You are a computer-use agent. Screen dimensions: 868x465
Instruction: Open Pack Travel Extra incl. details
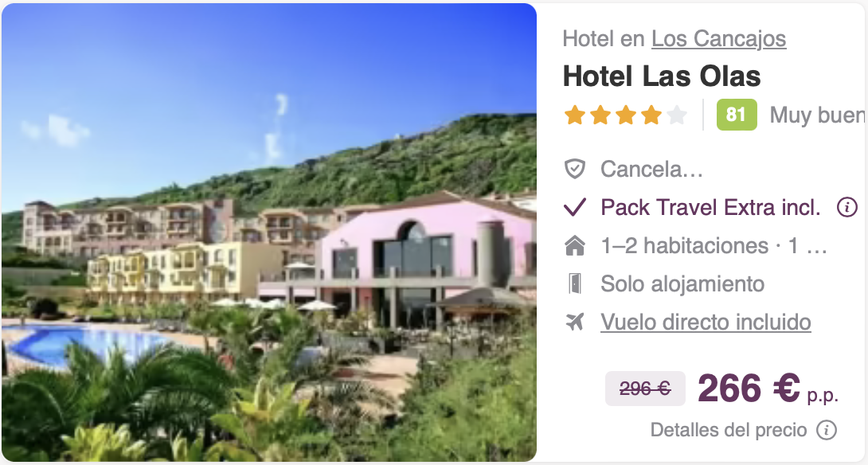tap(710, 207)
